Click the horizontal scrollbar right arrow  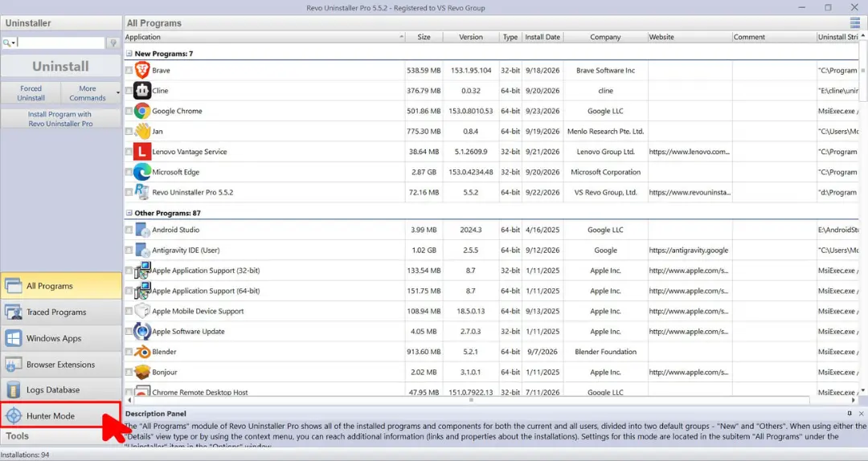tap(854, 400)
